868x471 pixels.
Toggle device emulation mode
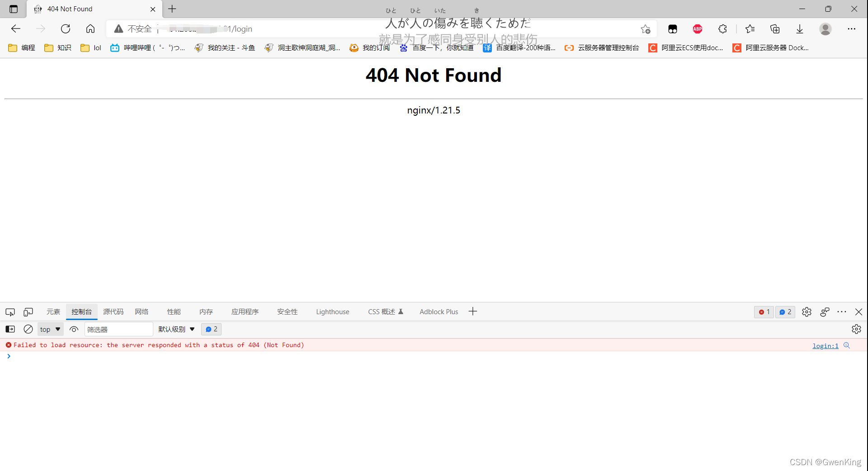(x=28, y=312)
